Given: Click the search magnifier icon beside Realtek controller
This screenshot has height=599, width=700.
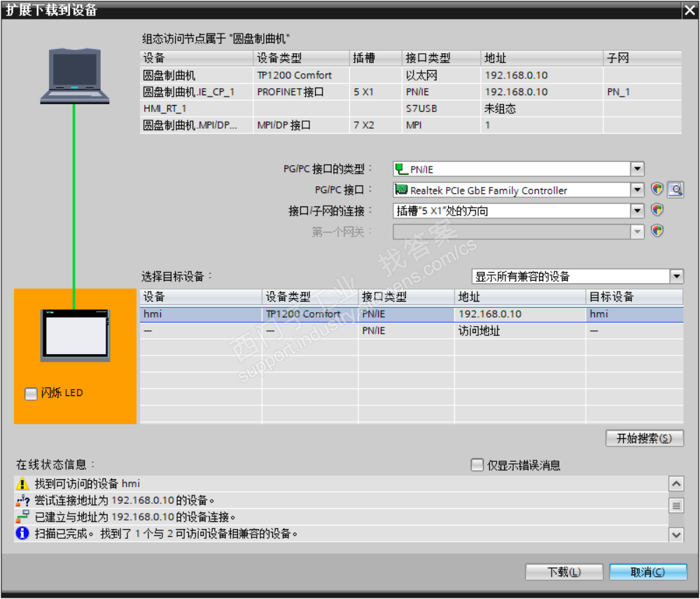Looking at the screenshot, I should [676, 190].
